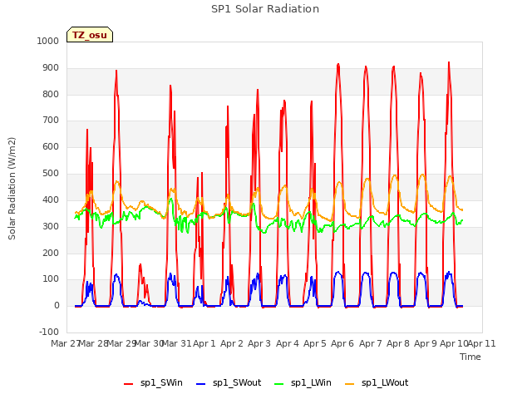Click the orange sp1_LWout legend color marker
Viewport: 532px width, 399px height.
pos(349,384)
